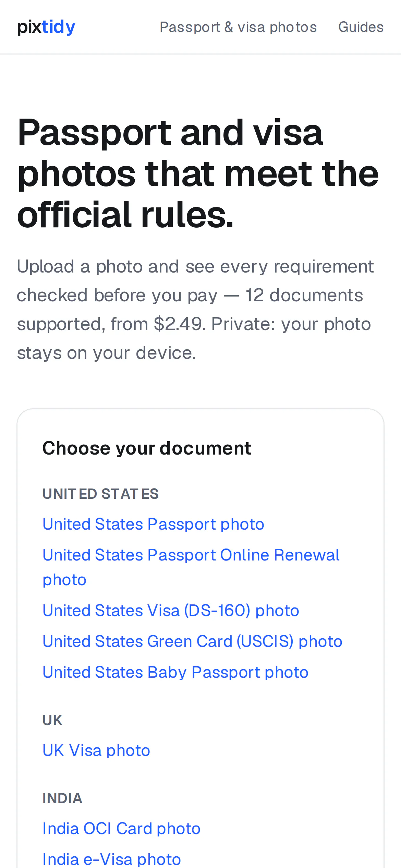Click the blue 'tidy' part of logo
This screenshot has width=401, height=868.
[x=59, y=27]
